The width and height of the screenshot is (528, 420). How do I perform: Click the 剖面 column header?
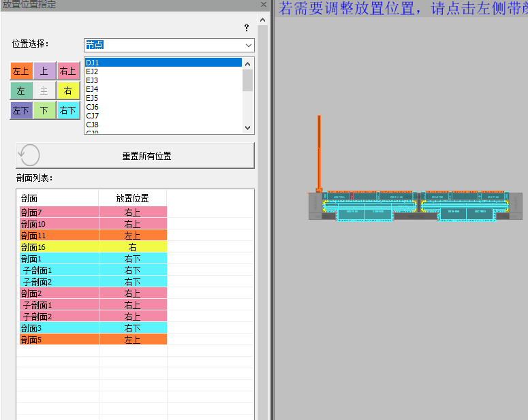click(57, 198)
